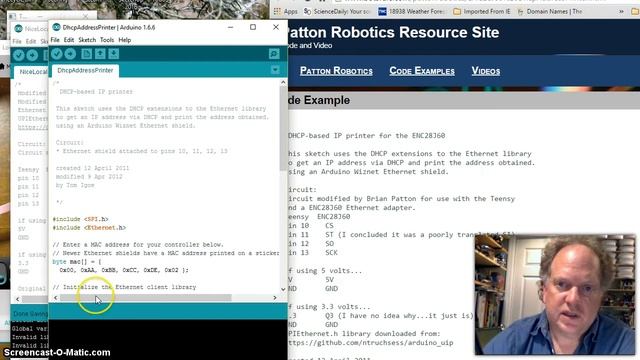Go to Videos nav link

click(486, 71)
